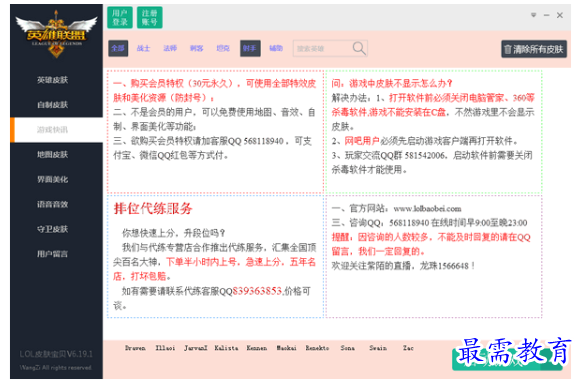Click the 用户登录 green button
This screenshot has width=580, height=382.
(x=120, y=17)
